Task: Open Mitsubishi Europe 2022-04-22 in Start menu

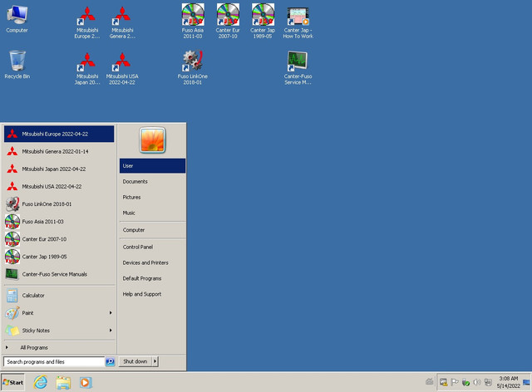Action: click(x=59, y=134)
